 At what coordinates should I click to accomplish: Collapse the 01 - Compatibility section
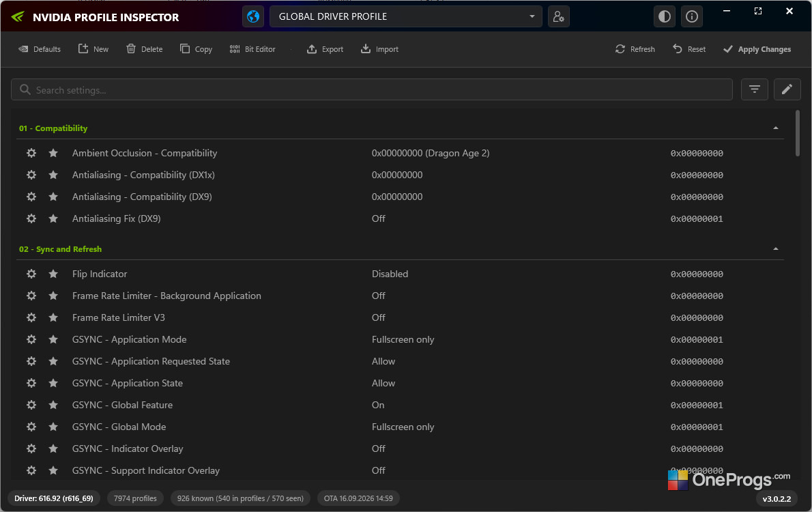(x=775, y=128)
